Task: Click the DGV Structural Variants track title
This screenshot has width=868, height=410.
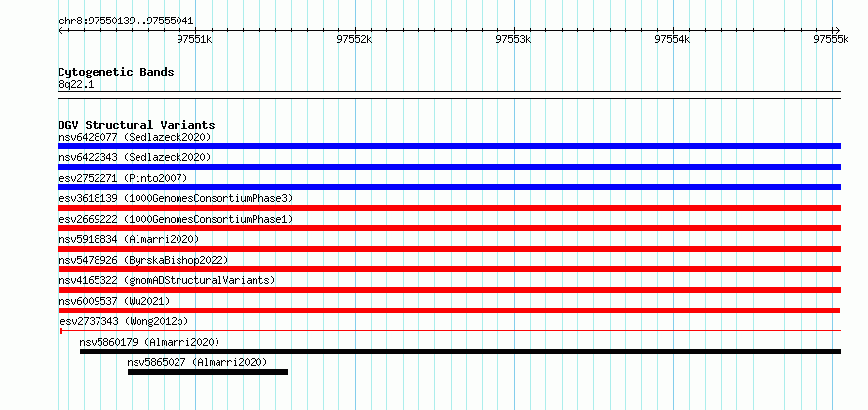Action: [x=137, y=125]
